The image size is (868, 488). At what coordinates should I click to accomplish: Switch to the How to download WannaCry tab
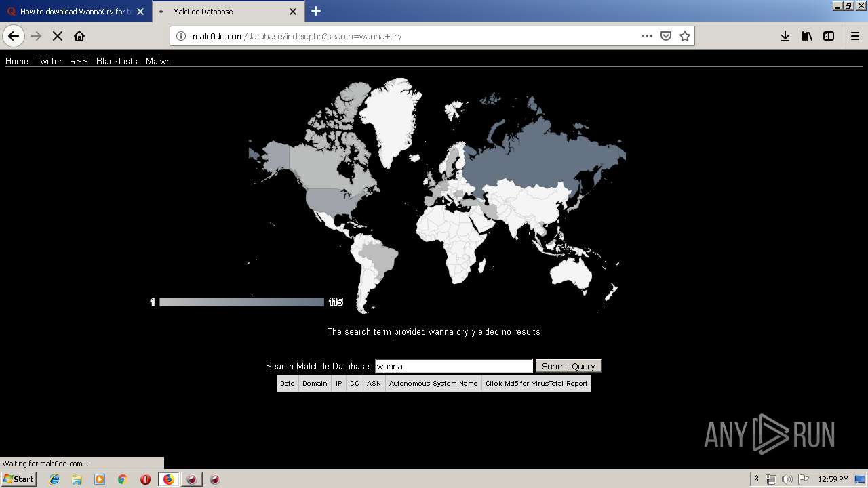point(76,12)
